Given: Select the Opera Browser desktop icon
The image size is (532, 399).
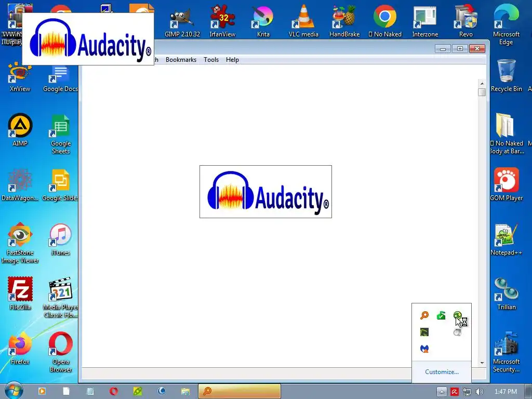Looking at the screenshot, I should [60, 352].
